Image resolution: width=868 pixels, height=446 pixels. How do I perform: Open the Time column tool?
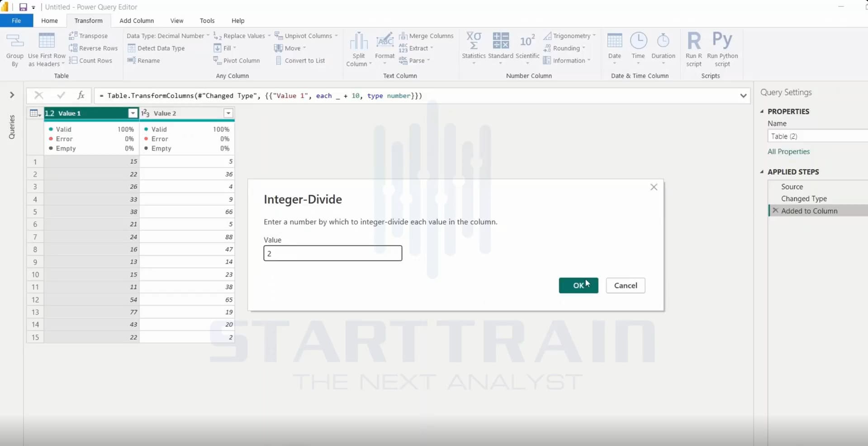(638, 48)
